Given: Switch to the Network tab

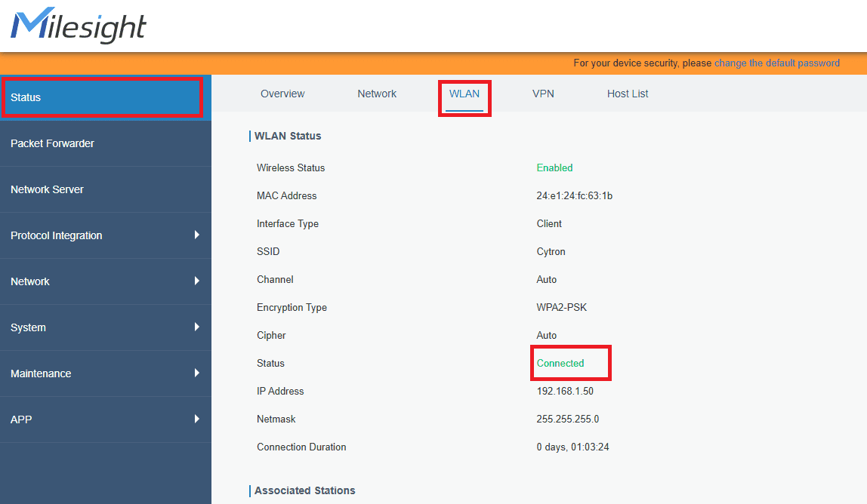Looking at the screenshot, I should [376, 94].
